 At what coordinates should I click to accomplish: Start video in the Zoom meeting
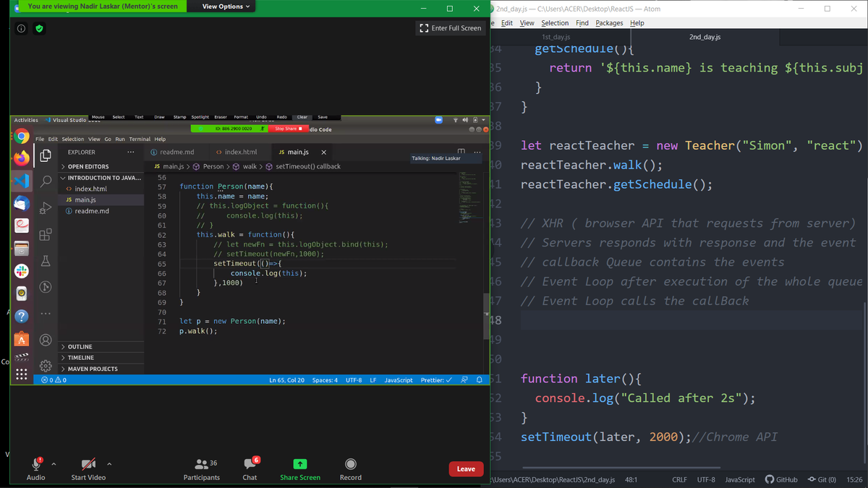click(x=87, y=464)
